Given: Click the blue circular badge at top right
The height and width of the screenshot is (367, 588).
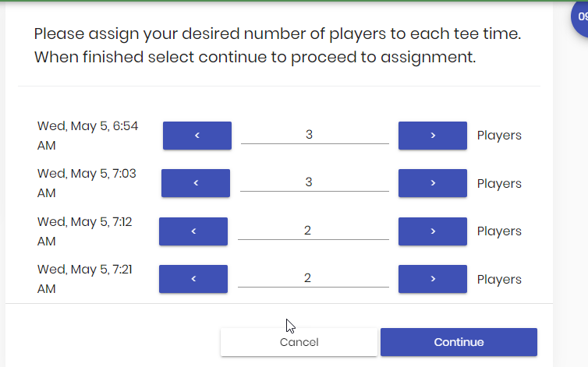Looking at the screenshot, I should [580, 17].
